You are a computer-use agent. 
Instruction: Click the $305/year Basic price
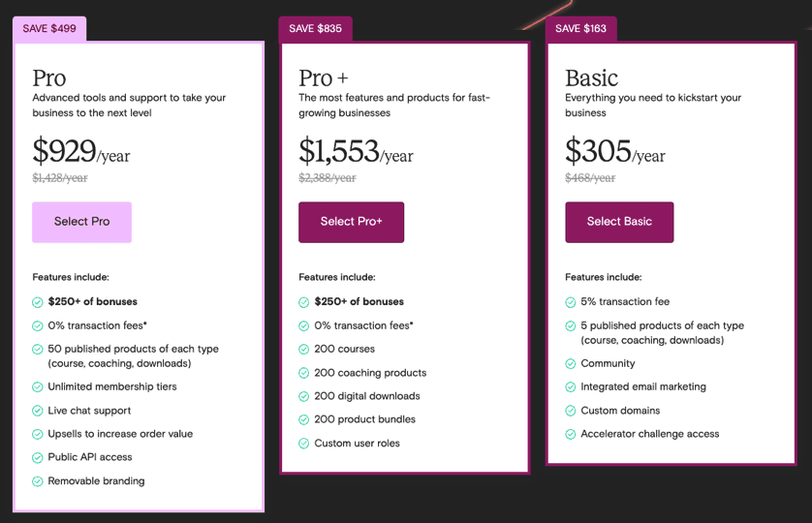[x=615, y=152]
